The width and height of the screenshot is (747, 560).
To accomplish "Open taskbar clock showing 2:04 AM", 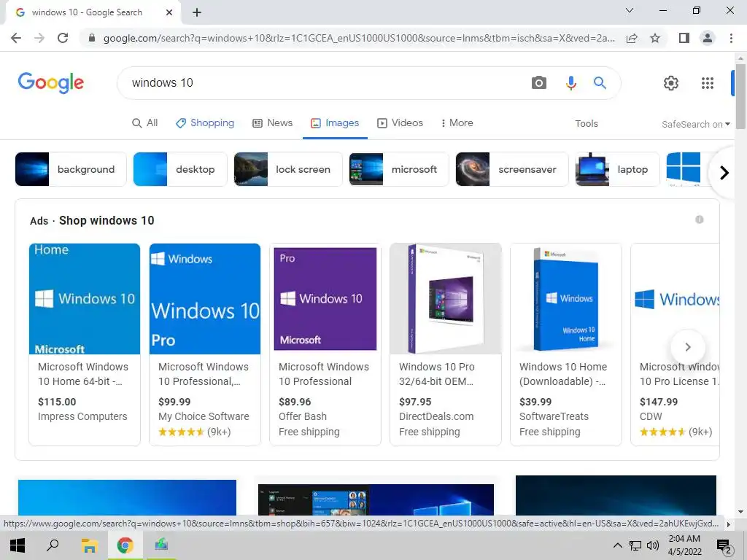I will 684,545.
